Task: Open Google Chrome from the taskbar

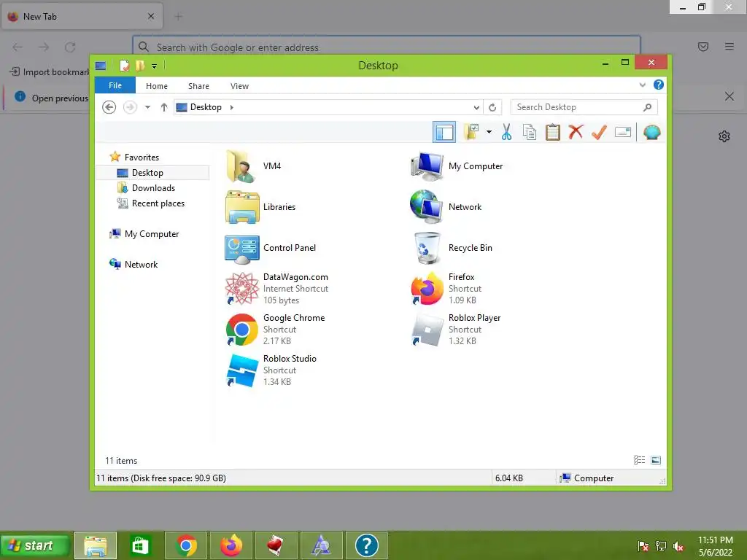Action: 186,545
